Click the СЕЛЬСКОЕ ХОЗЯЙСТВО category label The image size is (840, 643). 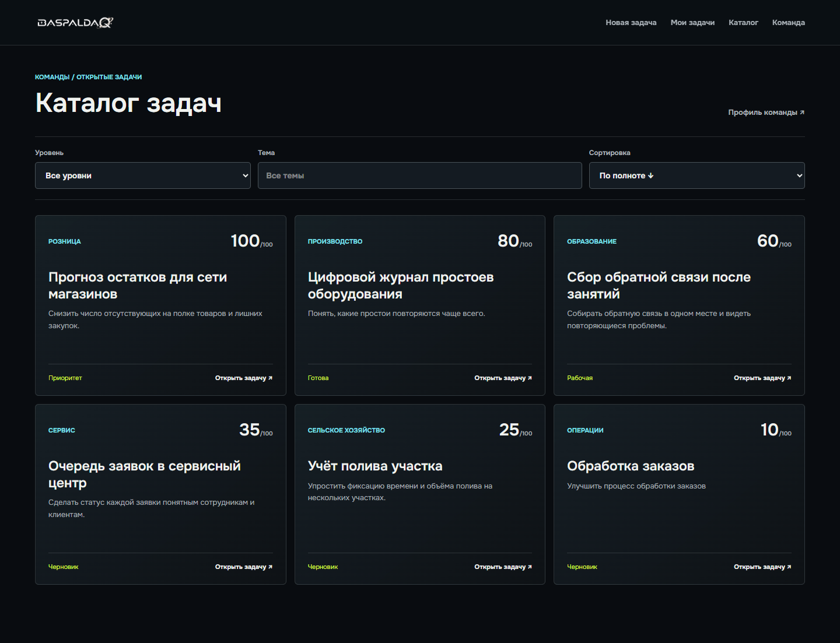click(346, 430)
